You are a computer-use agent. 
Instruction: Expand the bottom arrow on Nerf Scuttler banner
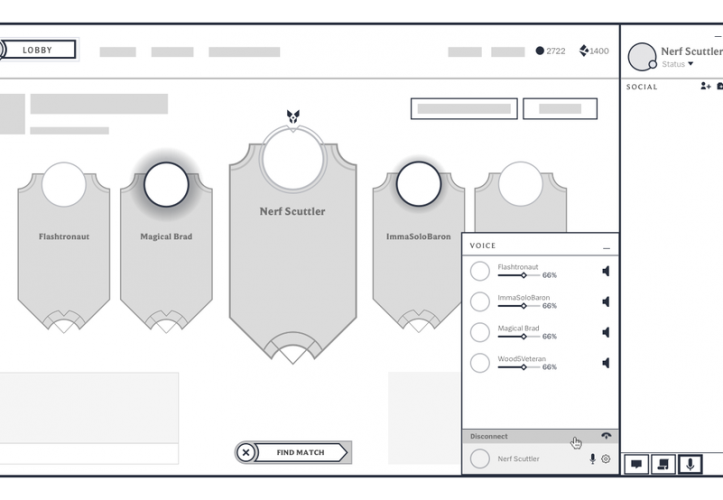click(x=291, y=352)
